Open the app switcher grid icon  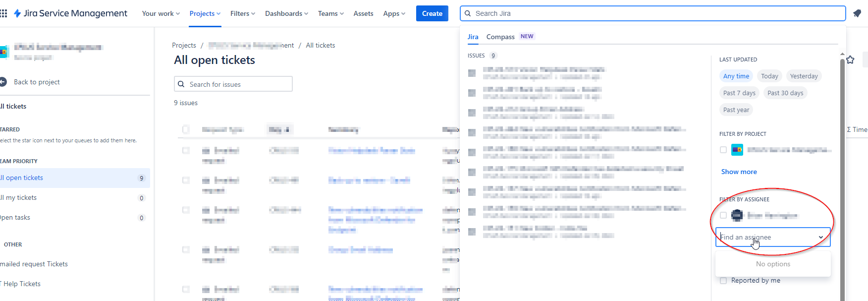pyautogui.click(x=3, y=13)
